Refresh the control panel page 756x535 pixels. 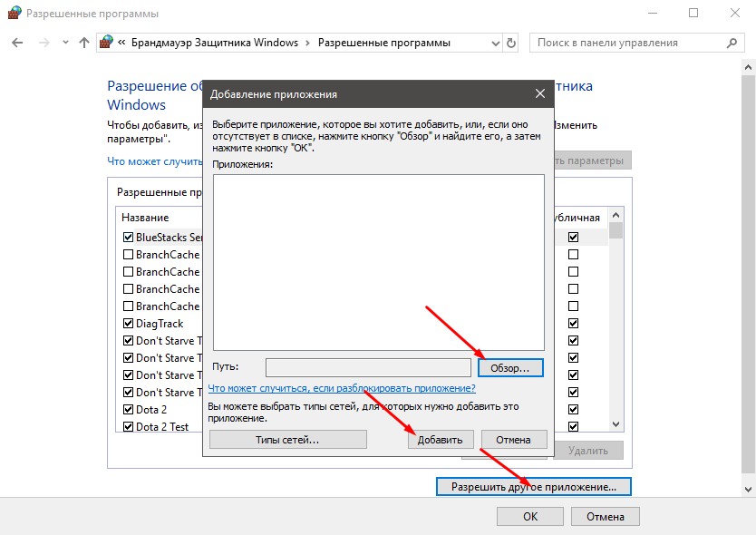[510, 43]
